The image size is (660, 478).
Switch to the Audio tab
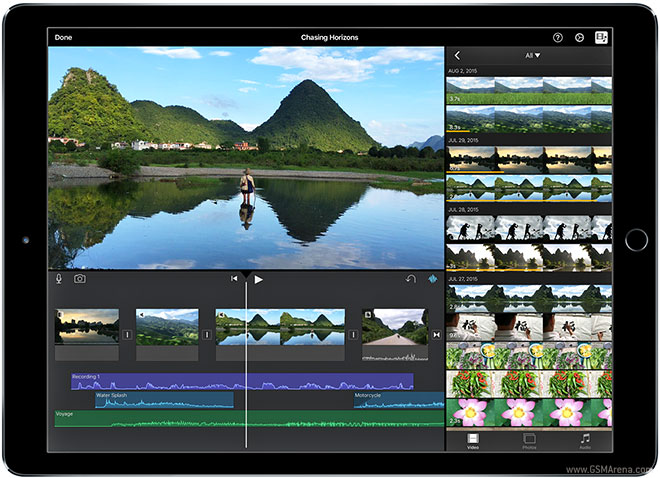coord(585,440)
